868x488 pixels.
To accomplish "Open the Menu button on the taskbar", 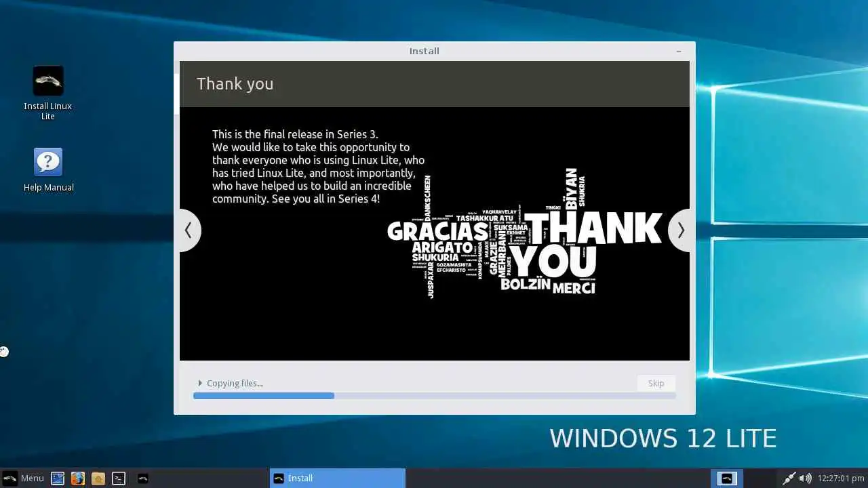I will coord(23,478).
